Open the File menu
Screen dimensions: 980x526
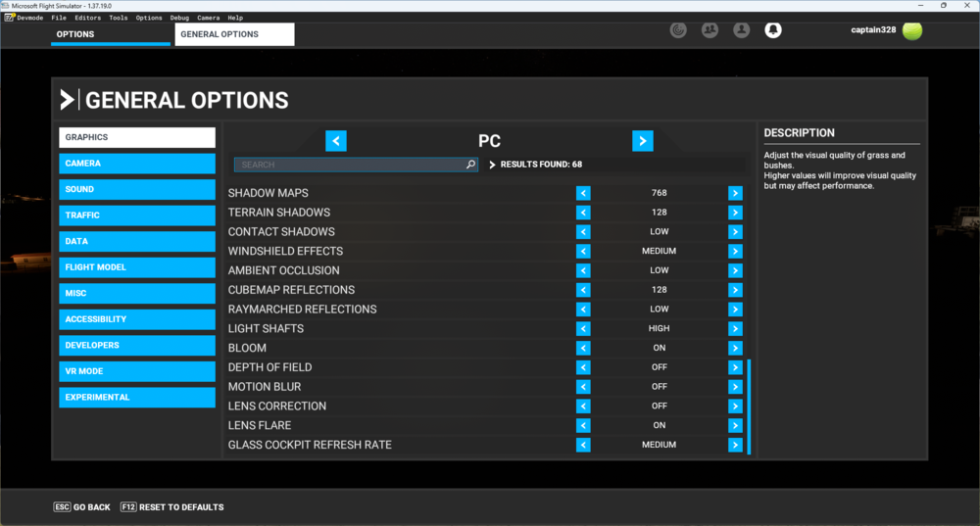(59, 18)
